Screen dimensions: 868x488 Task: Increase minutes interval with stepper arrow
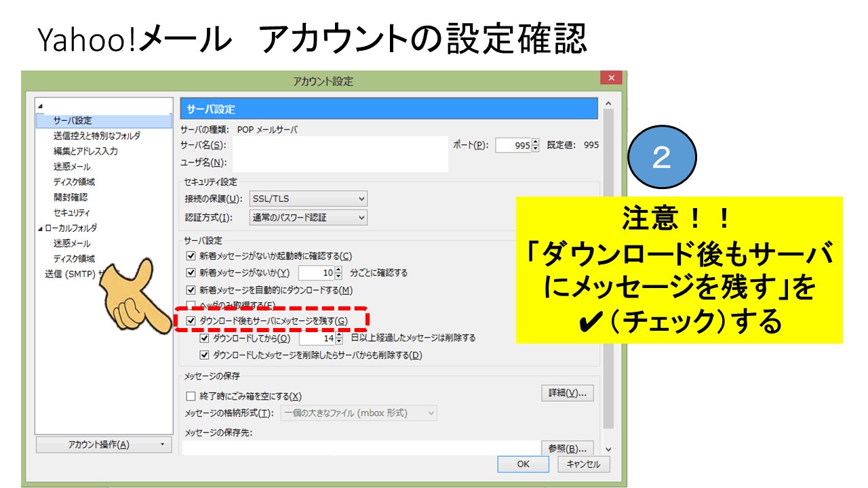339,270
